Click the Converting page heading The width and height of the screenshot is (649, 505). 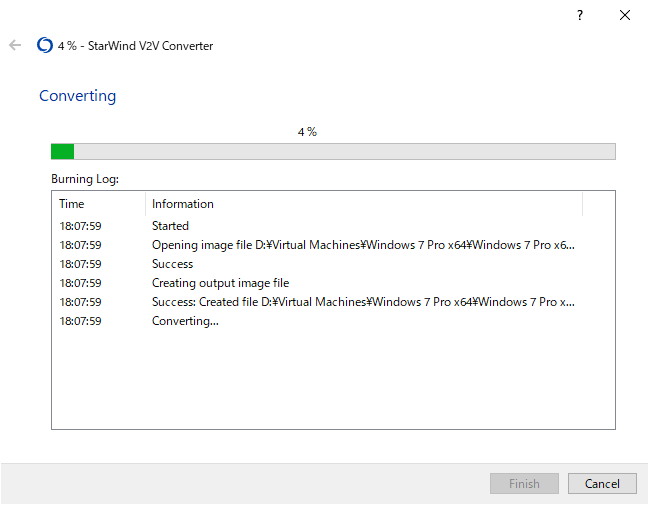coord(77,96)
